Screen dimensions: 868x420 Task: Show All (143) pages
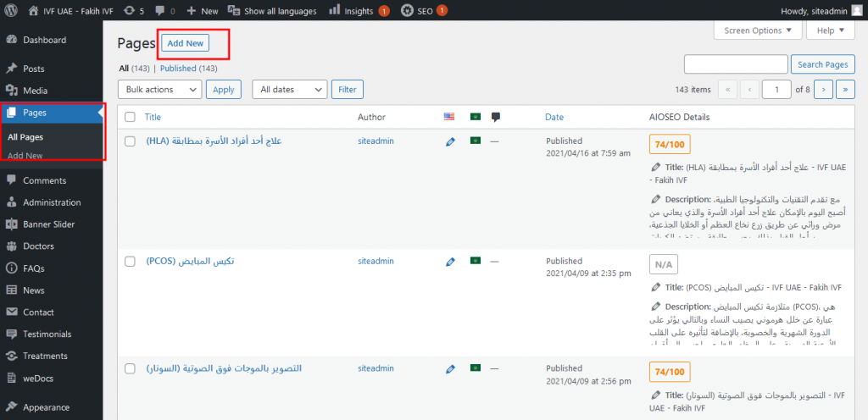point(135,69)
